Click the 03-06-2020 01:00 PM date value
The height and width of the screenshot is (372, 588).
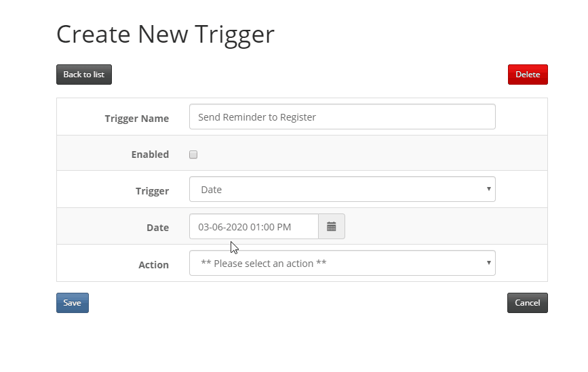[245, 227]
